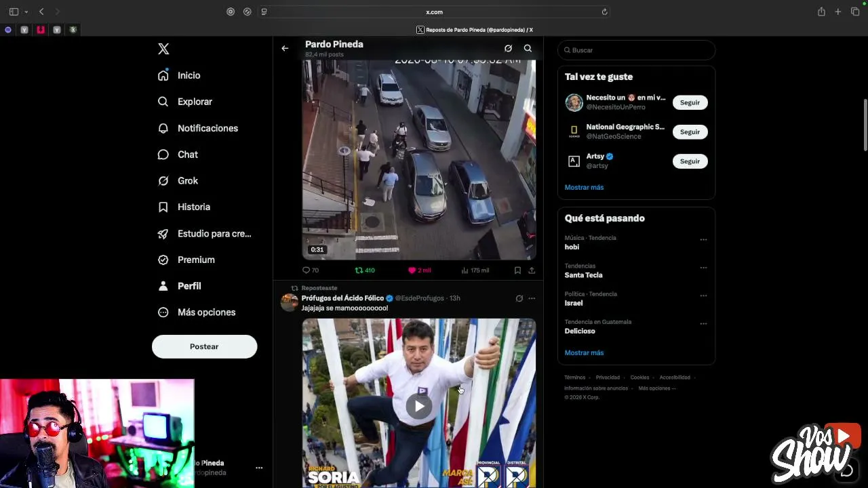Reload the page in Safari
868x488 pixels.
pos(604,12)
